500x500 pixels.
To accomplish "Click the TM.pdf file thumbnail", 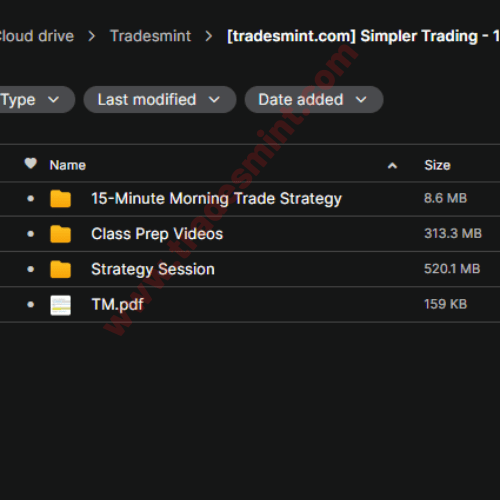I will coord(60,305).
